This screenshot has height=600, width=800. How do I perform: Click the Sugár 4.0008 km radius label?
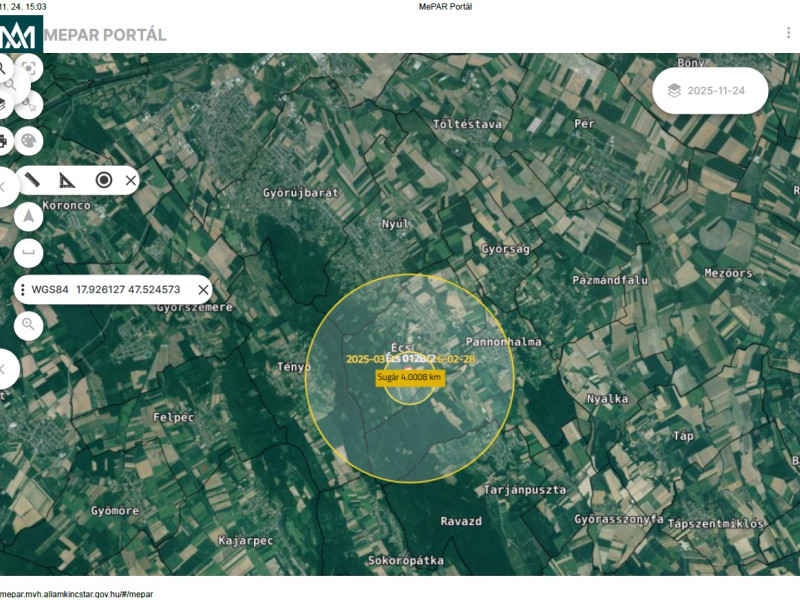409,377
